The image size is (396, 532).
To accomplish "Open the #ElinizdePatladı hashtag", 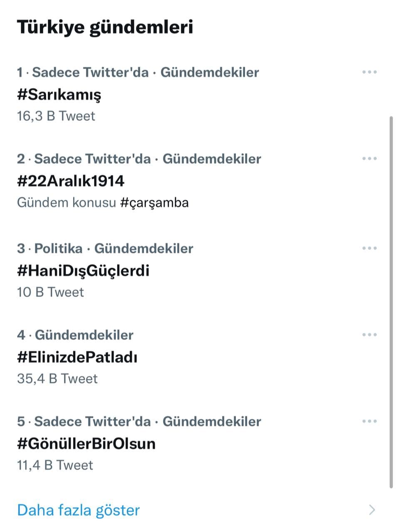I will pyautogui.click(x=77, y=357).
